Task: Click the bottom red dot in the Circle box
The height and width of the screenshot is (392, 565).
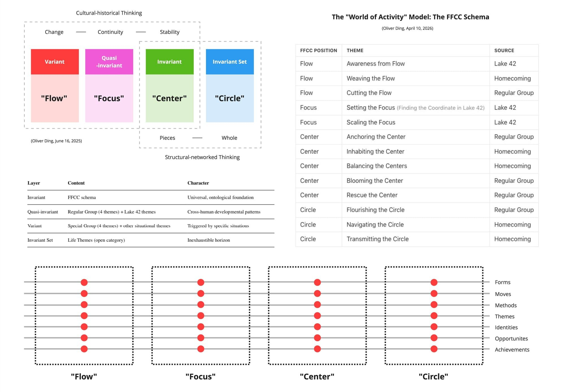Action: point(434,349)
